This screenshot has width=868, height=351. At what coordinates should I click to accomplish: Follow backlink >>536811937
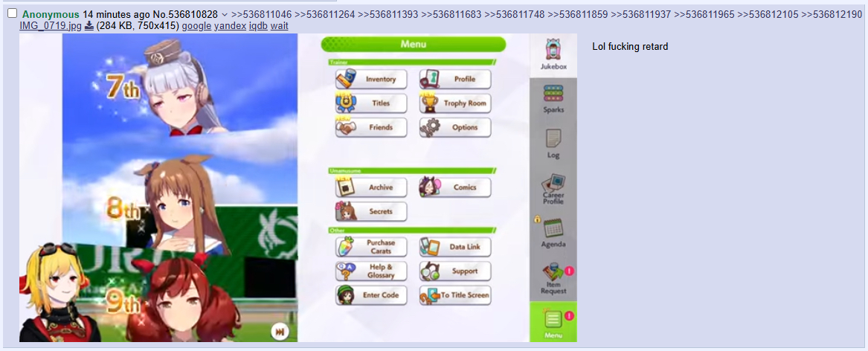(x=640, y=14)
